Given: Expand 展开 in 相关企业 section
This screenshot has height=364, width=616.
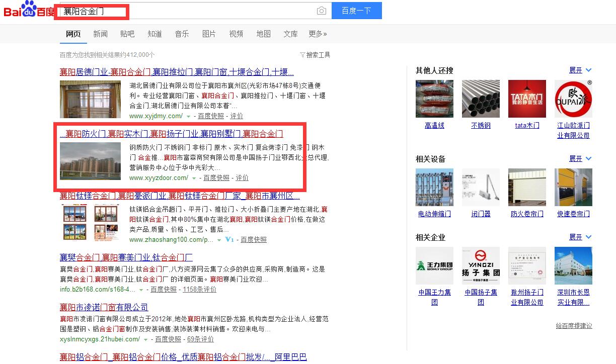Looking at the screenshot, I should click(580, 237).
